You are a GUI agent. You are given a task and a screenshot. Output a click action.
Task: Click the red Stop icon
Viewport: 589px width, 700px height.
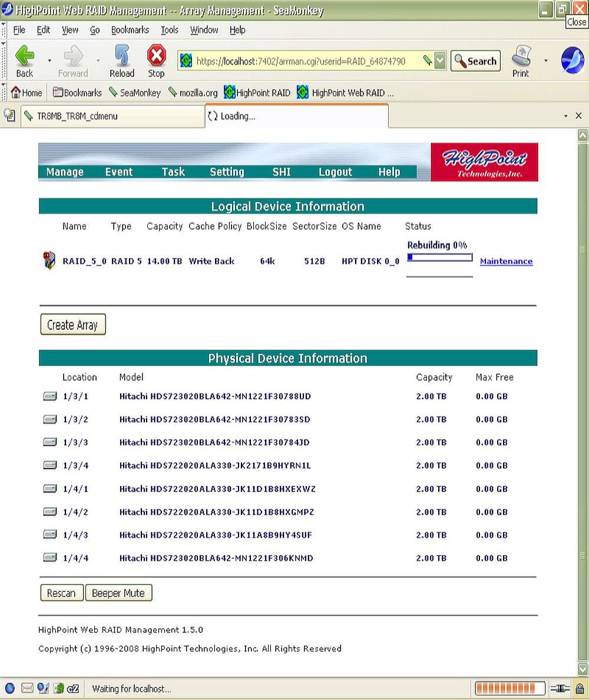tap(156, 55)
